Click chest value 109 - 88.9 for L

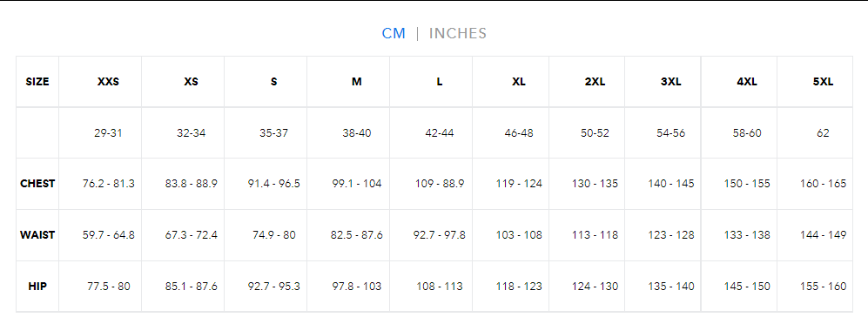click(x=440, y=183)
